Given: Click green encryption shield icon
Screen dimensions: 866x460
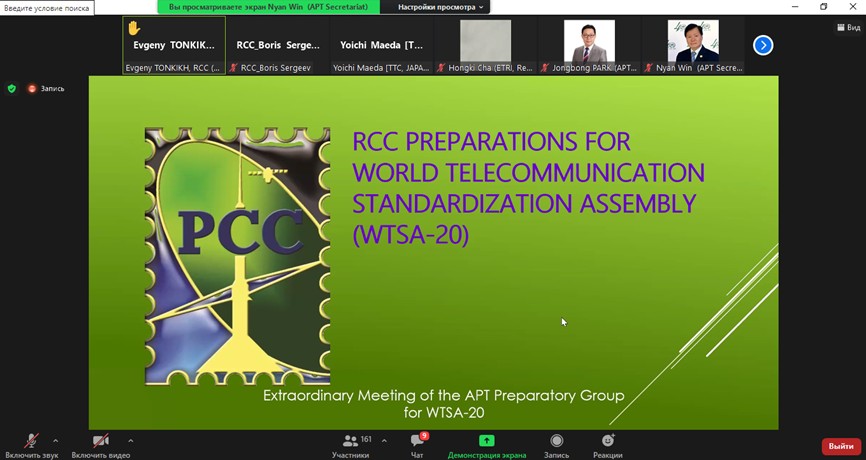Looking at the screenshot, I should click(12, 88).
